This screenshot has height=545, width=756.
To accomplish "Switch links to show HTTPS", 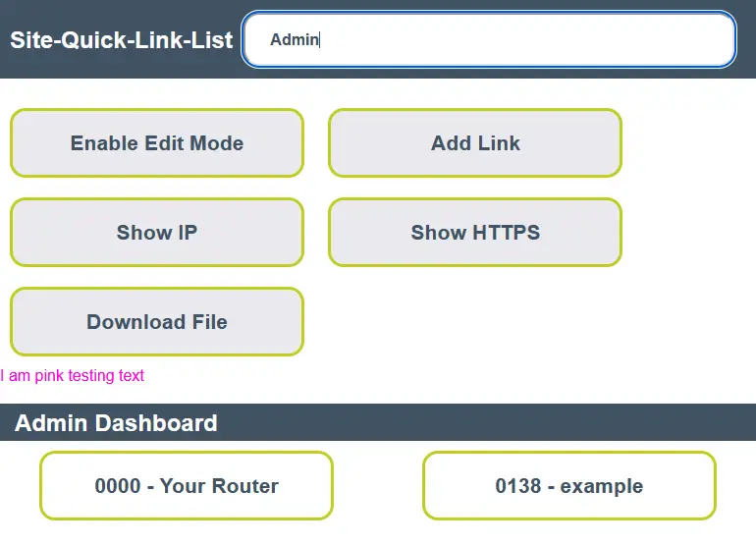I will pos(475,233).
